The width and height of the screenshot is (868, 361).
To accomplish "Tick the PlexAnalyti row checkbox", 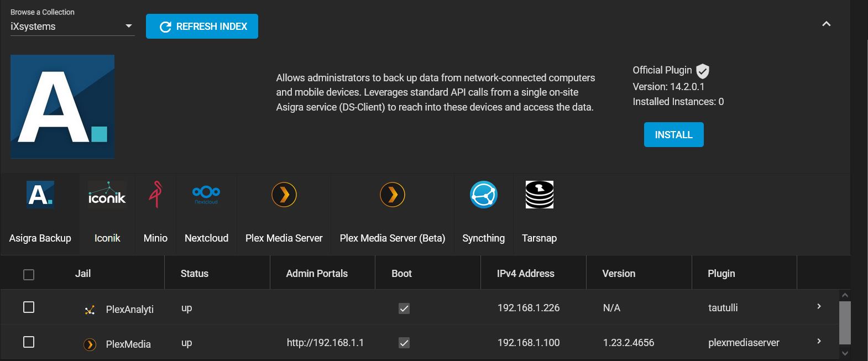I will tap(29, 307).
